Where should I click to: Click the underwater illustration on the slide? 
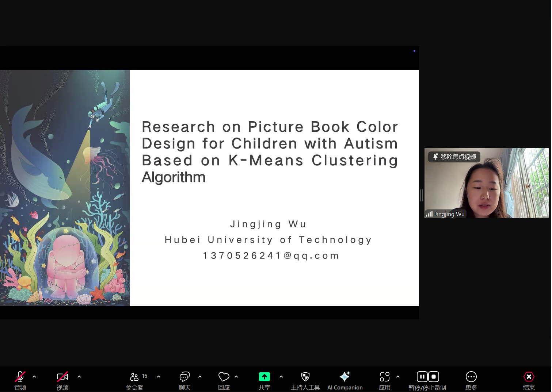[65, 188]
